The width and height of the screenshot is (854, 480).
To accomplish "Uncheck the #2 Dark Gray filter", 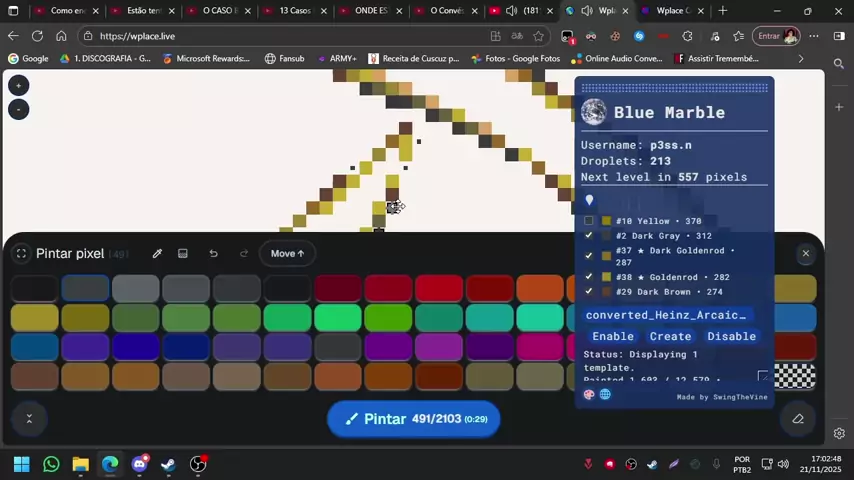I will pyautogui.click(x=589, y=236).
